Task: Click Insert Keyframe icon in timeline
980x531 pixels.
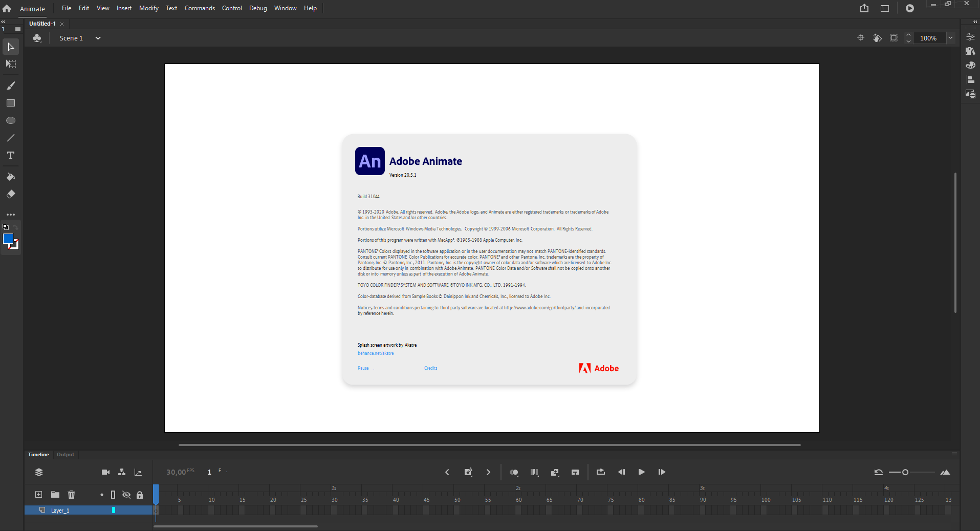Action: (x=468, y=472)
